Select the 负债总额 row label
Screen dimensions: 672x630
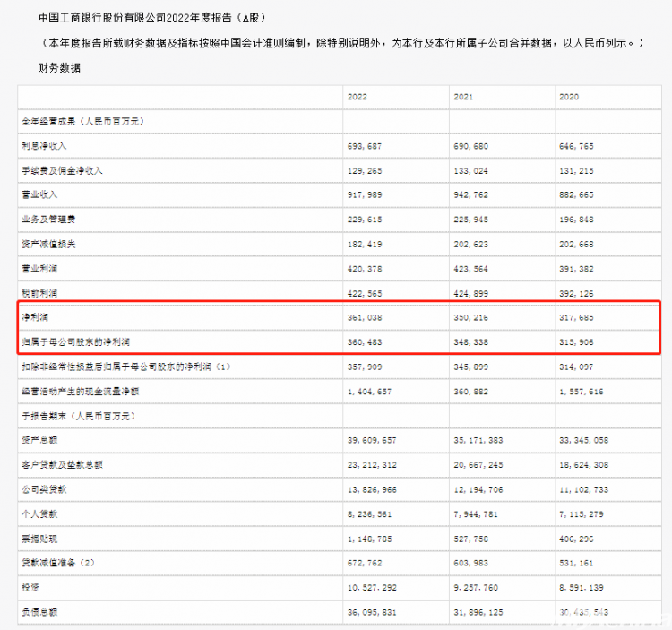tap(39, 612)
